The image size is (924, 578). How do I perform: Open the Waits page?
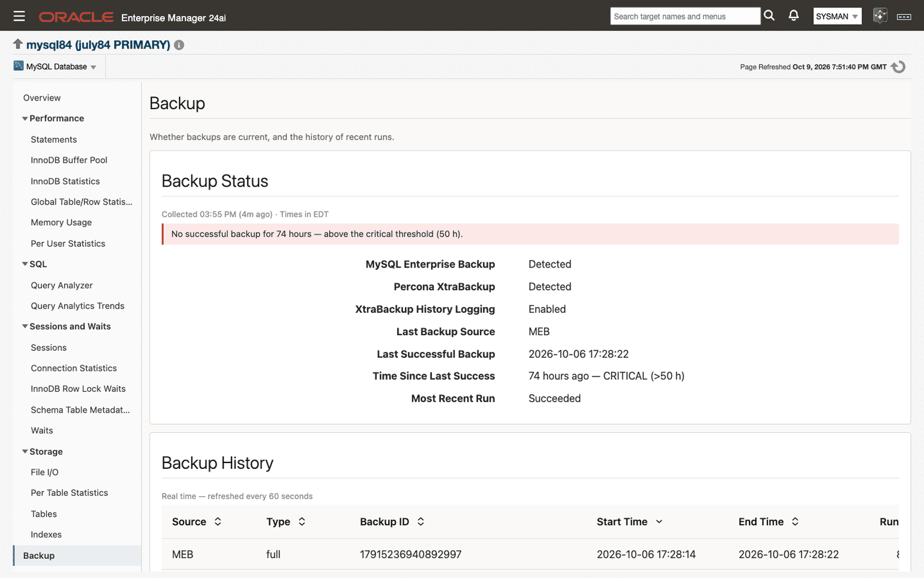(42, 431)
